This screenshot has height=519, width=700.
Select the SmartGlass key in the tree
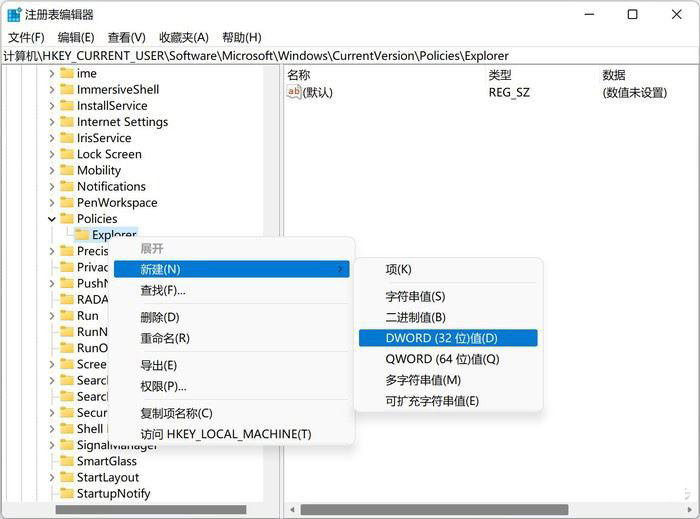click(x=107, y=461)
